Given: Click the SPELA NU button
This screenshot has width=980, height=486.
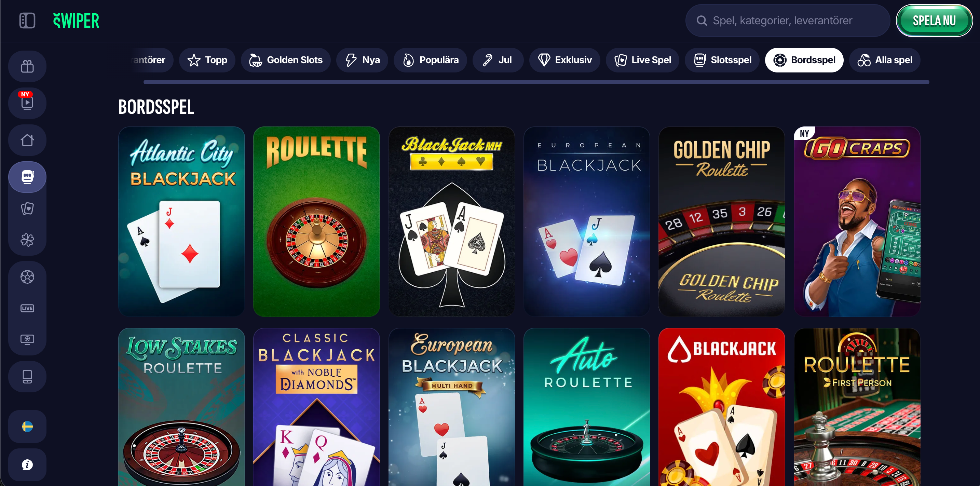Looking at the screenshot, I should coord(934,21).
